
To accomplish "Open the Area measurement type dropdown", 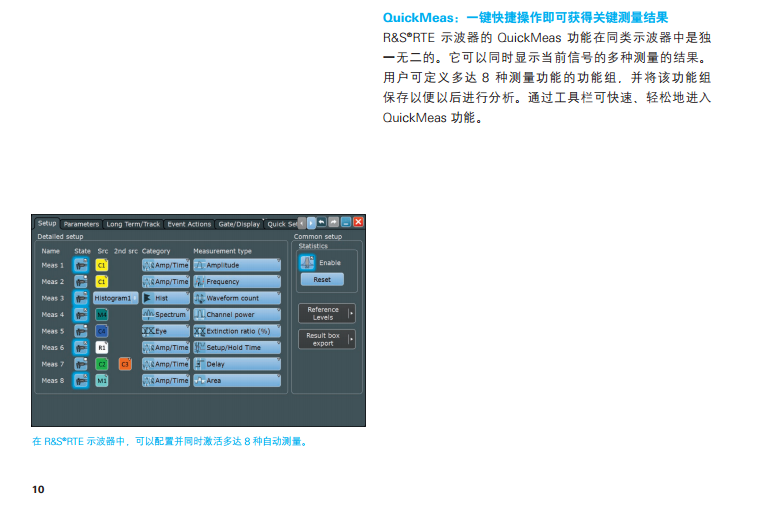I will (x=237, y=381).
